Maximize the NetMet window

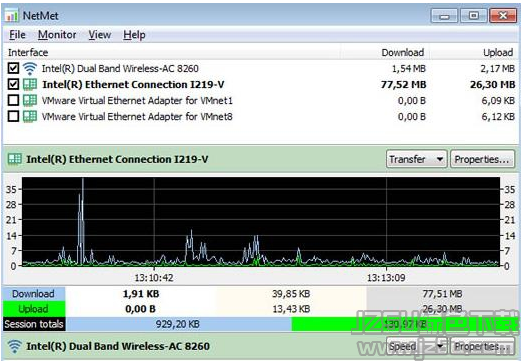tap(473, 16)
